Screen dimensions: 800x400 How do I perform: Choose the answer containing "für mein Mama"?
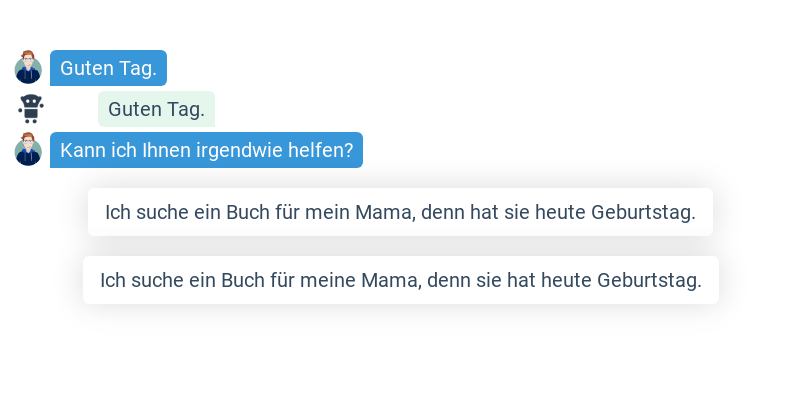click(400, 212)
